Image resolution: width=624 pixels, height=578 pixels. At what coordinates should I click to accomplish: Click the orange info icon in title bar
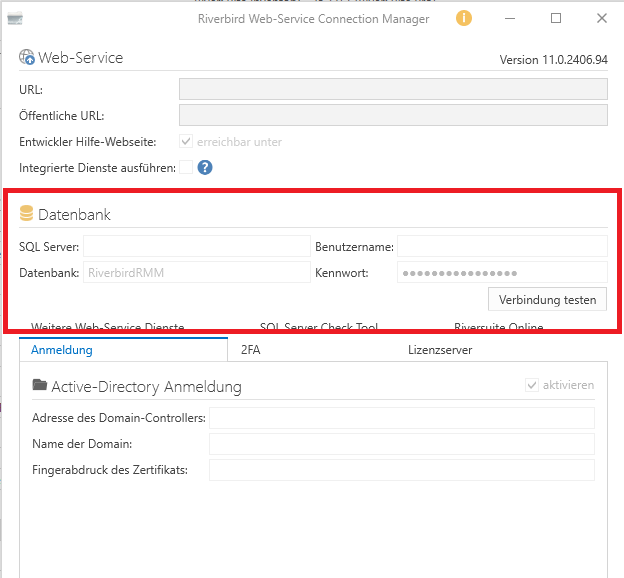click(463, 18)
